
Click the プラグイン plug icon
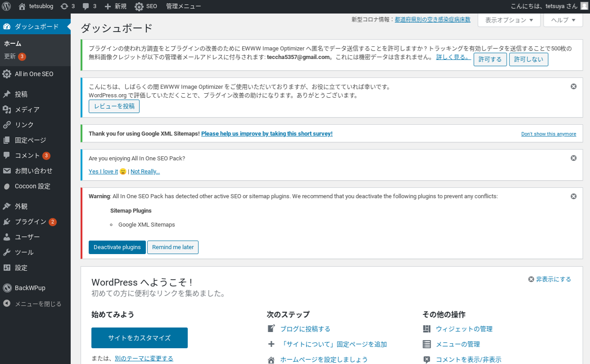[x=7, y=222]
